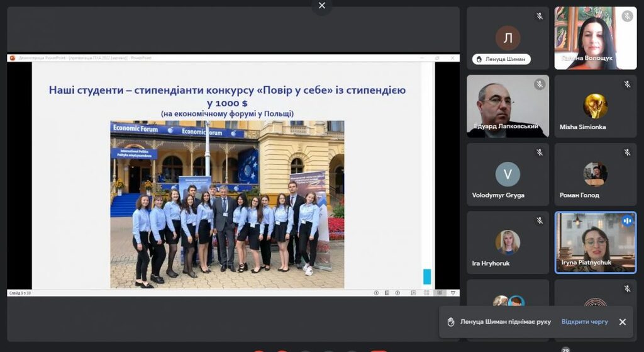This screenshot has width=644, height=352.
Task: Close the expanded view with the top X
Action: click(x=322, y=6)
